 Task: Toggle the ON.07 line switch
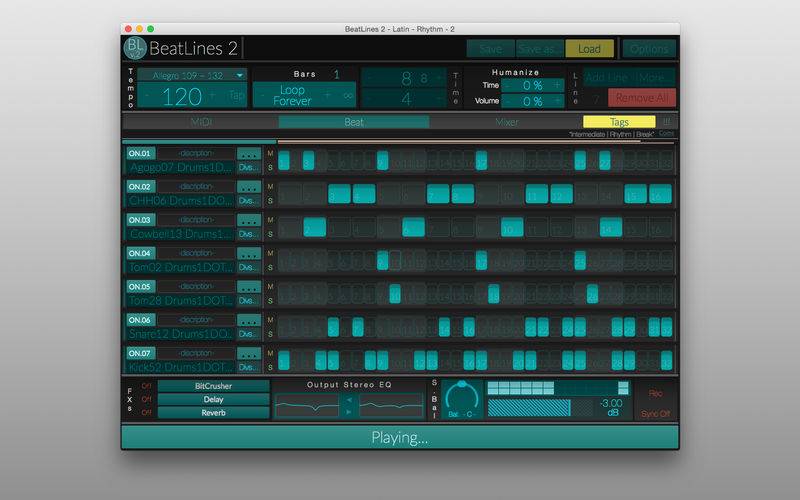pos(140,353)
